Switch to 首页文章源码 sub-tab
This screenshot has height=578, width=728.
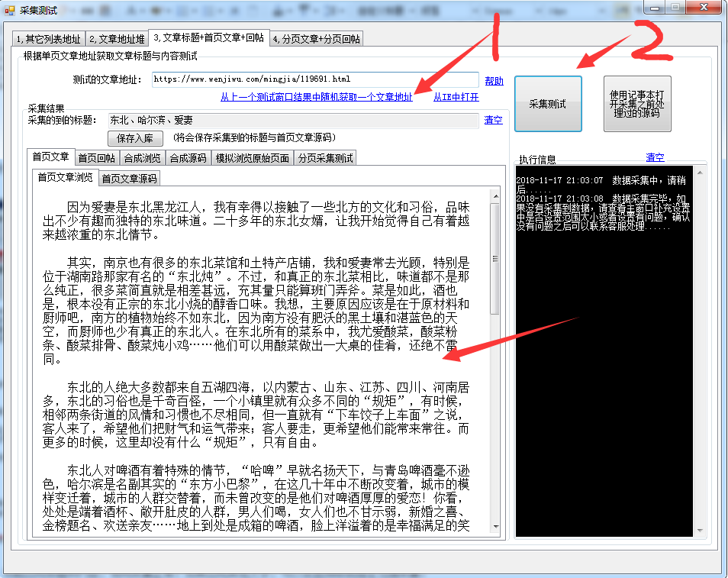click(x=129, y=179)
